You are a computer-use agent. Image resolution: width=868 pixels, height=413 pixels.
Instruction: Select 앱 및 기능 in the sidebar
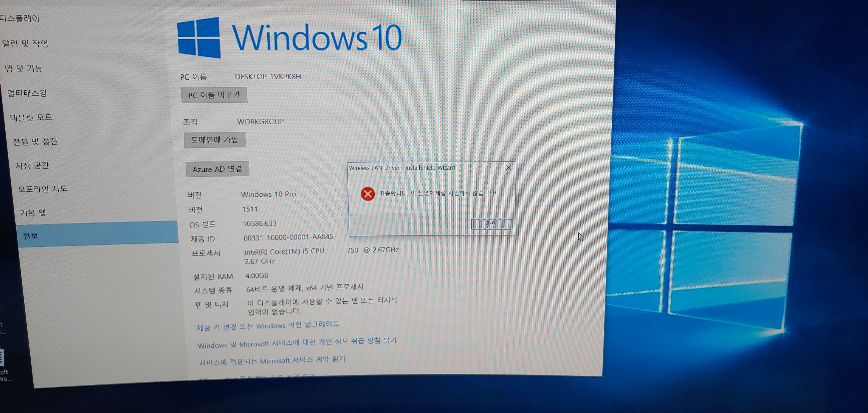tap(24, 69)
